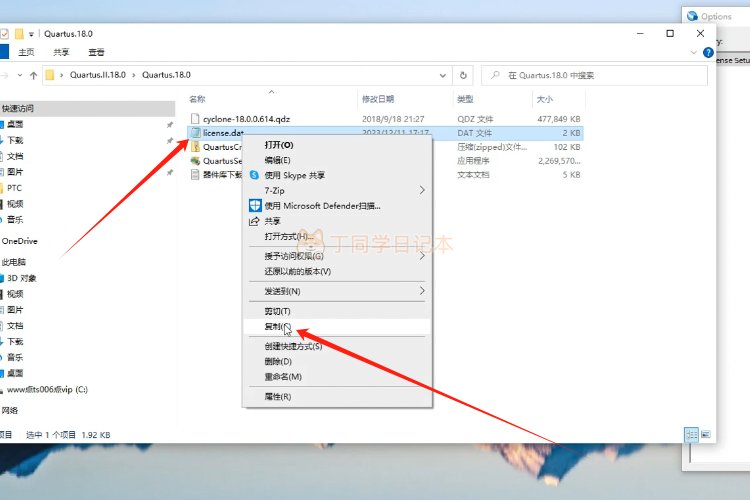Select OneDrive in navigation pane
Viewport: 750px width, 500px height.
pyautogui.click(x=20, y=241)
